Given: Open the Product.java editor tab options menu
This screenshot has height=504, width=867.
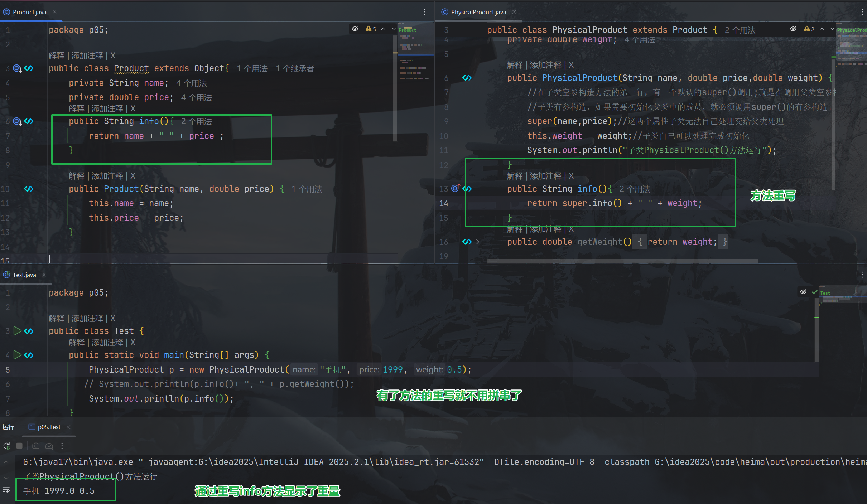Looking at the screenshot, I should coord(425,12).
